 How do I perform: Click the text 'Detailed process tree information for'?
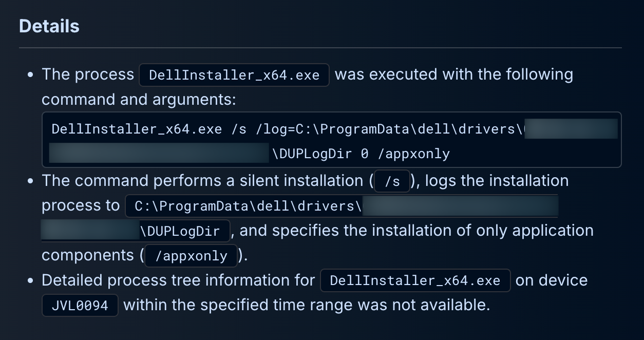(x=178, y=280)
